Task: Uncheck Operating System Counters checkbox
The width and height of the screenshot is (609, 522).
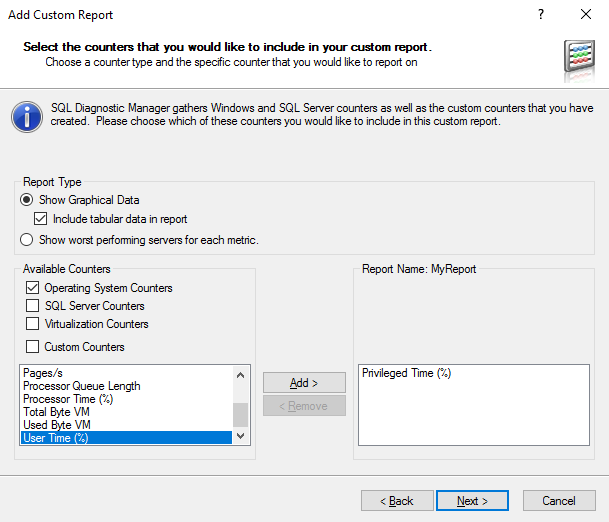Action: tap(33, 288)
